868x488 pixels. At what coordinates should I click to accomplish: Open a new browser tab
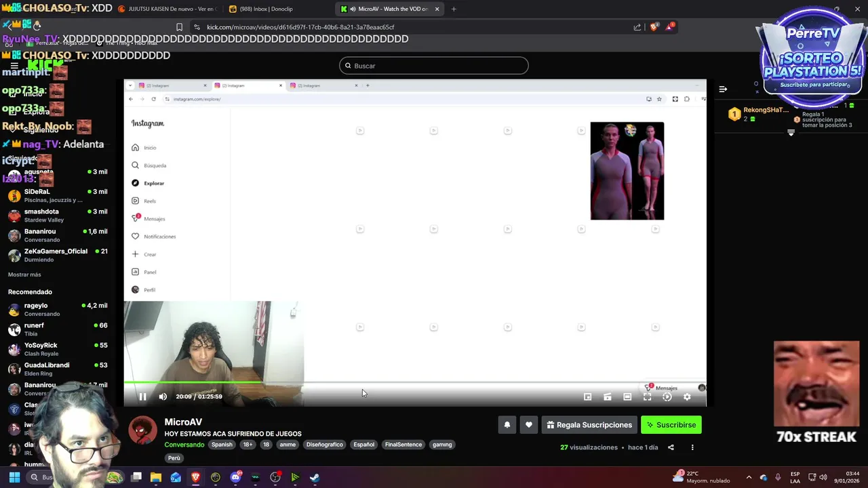coord(454,9)
